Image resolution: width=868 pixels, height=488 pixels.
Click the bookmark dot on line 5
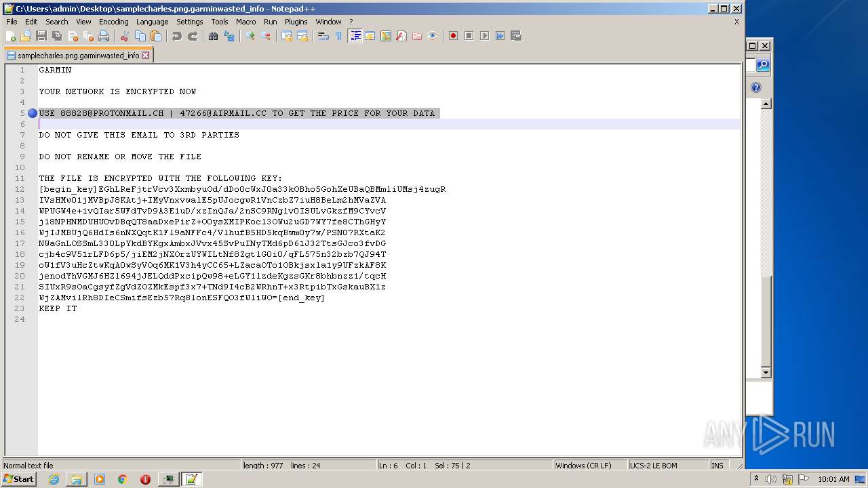point(32,113)
